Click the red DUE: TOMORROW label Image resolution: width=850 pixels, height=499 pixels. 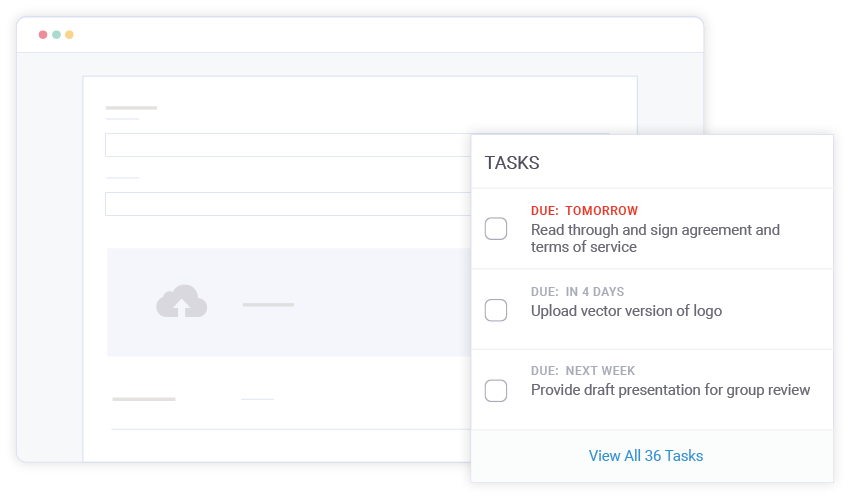pos(584,210)
